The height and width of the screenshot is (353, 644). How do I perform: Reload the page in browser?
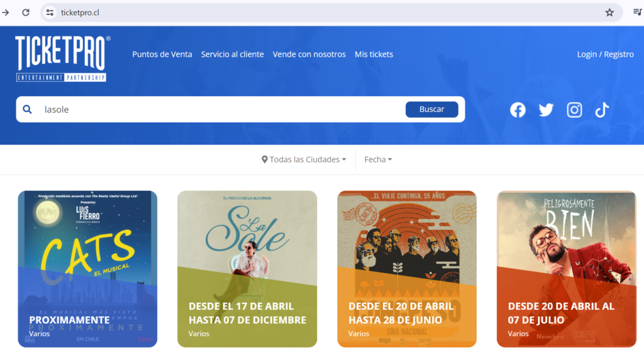26,13
